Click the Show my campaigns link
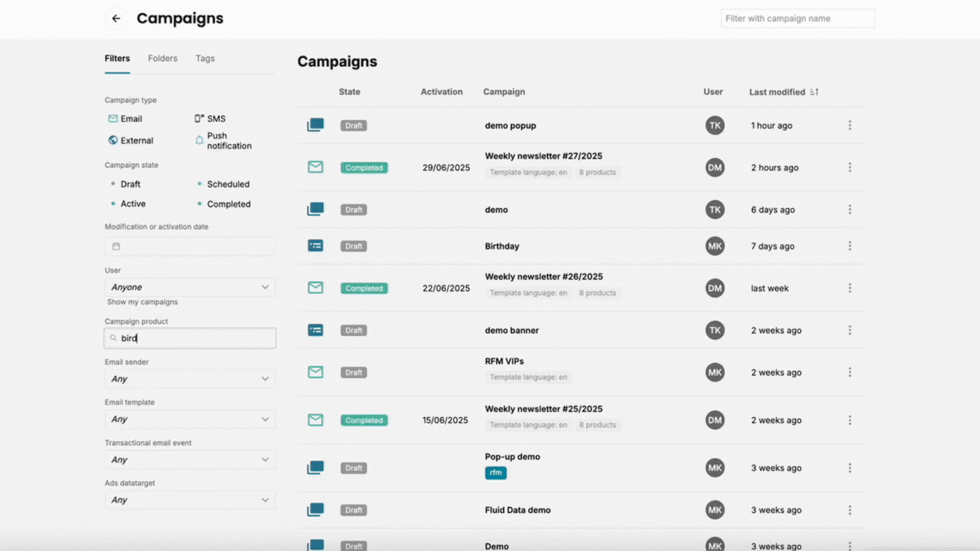This screenshot has height=551, width=980. [x=142, y=302]
